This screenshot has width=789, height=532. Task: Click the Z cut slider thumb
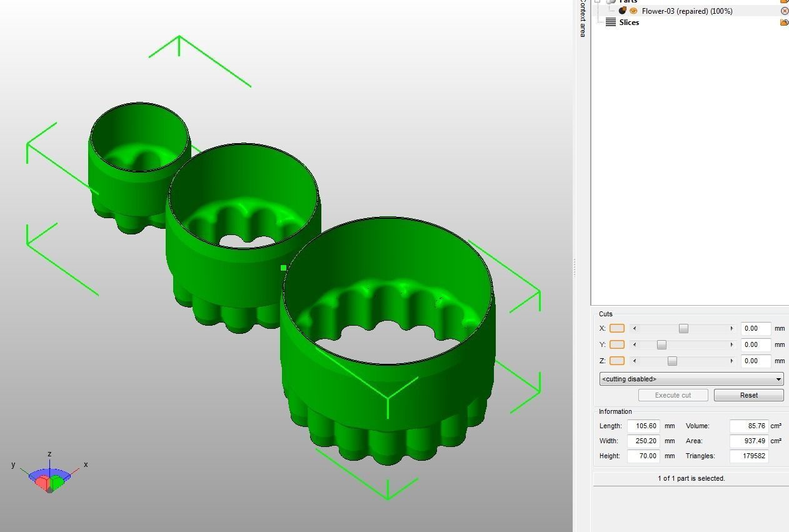[672, 361]
